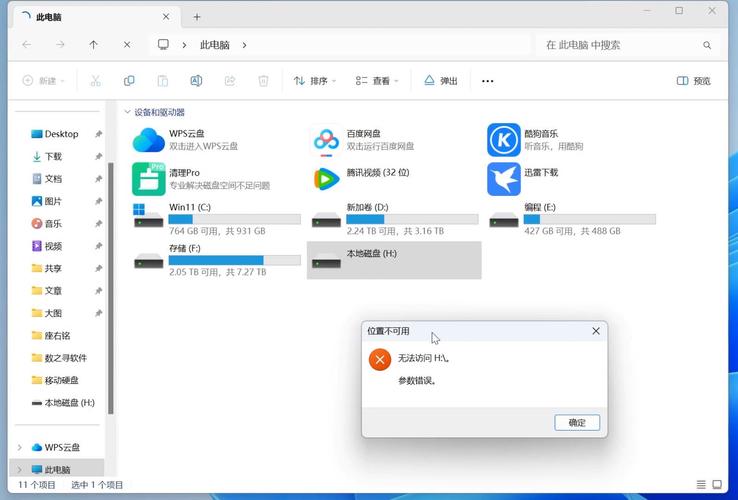Switch to large icons view in status bar
The image size is (738, 500).
tap(717, 484)
